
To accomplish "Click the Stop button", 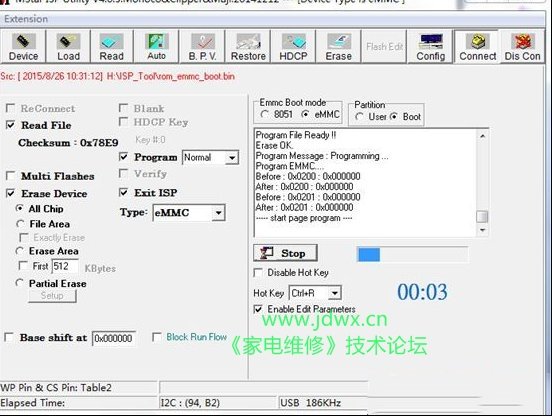I will (285, 253).
